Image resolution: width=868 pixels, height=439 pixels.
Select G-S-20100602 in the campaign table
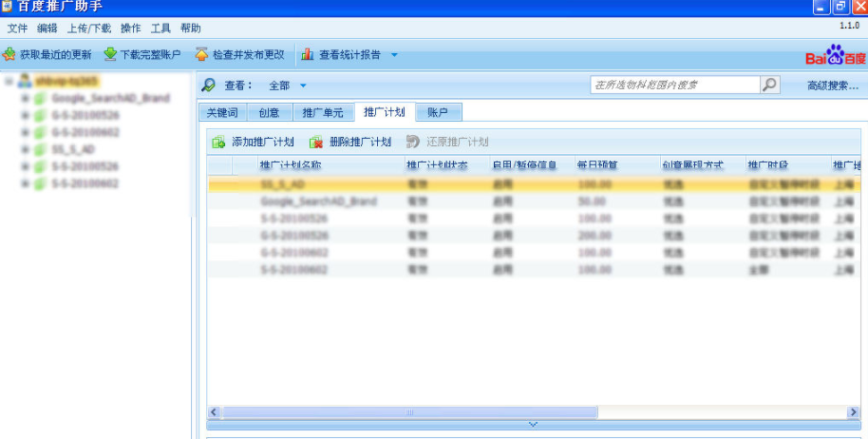(x=294, y=253)
